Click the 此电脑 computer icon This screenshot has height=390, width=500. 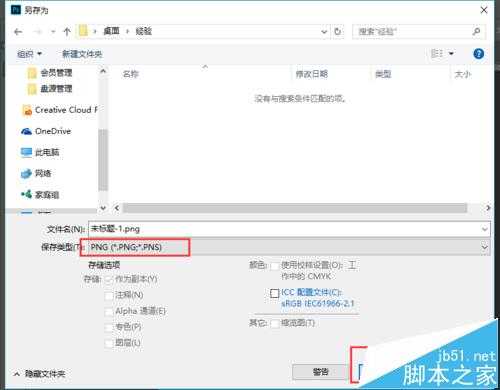click(x=26, y=152)
